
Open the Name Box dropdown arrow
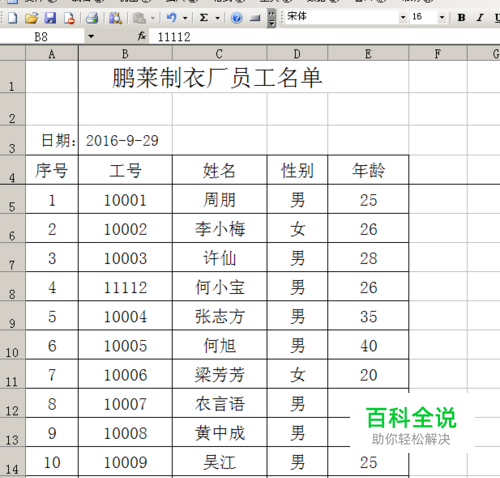coord(91,37)
